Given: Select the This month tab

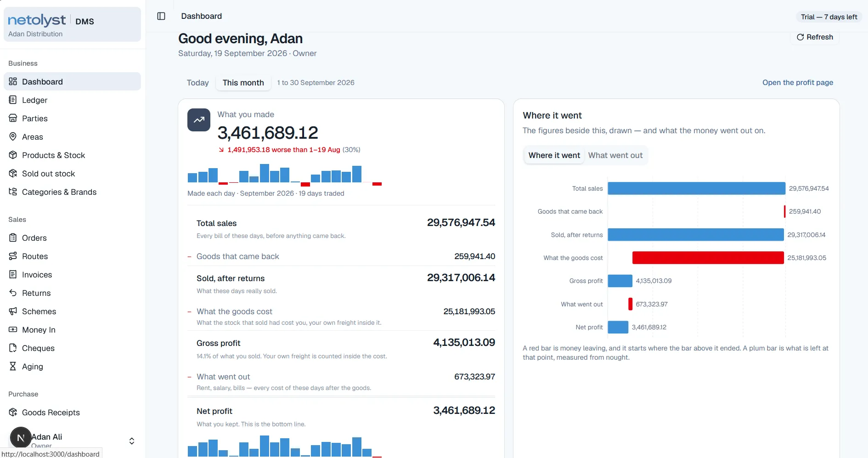Looking at the screenshot, I should pos(243,83).
